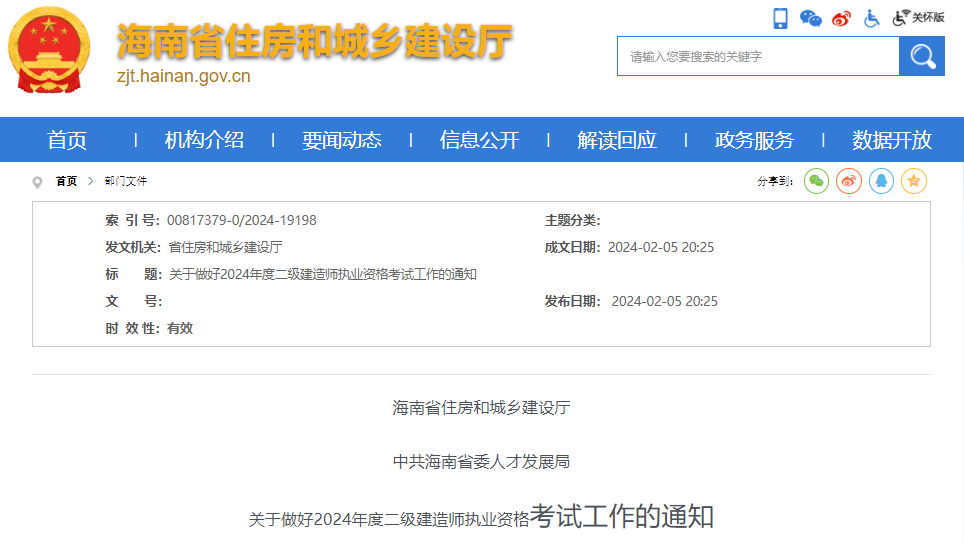964x543 pixels.
Task: Open 解读回应 navigation item
Action: click(x=617, y=140)
